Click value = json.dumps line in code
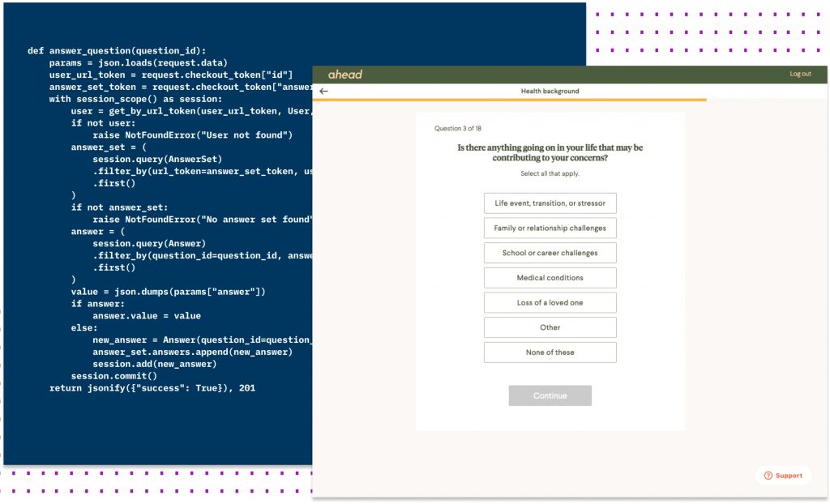830x504 pixels. (169, 292)
